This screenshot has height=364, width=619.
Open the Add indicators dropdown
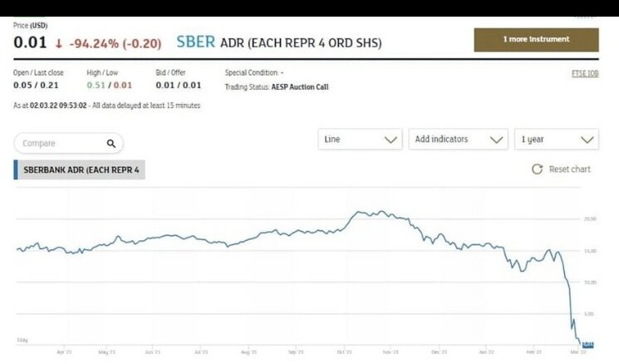pyautogui.click(x=459, y=140)
